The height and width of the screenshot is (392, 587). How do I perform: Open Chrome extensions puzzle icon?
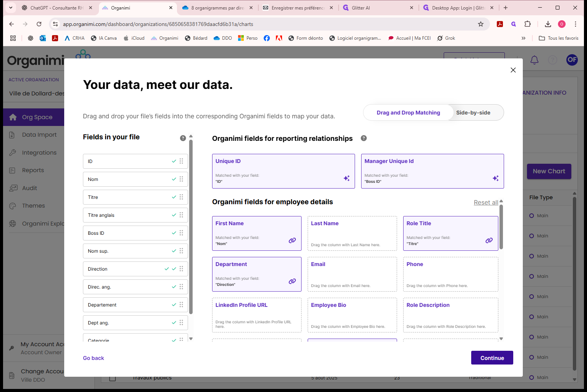(x=528, y=24)
